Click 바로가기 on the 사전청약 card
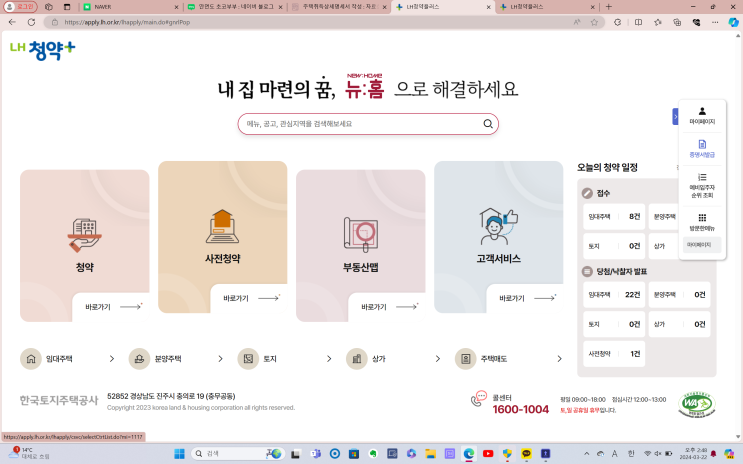Image resolution: width=743 pixels, height=464 pixels. [x=251, y=298]
